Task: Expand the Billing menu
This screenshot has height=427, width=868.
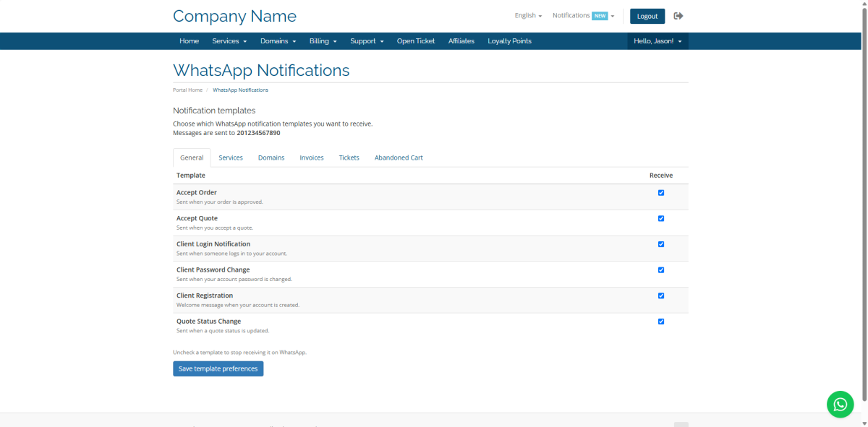Action: (x=323, y=41)
